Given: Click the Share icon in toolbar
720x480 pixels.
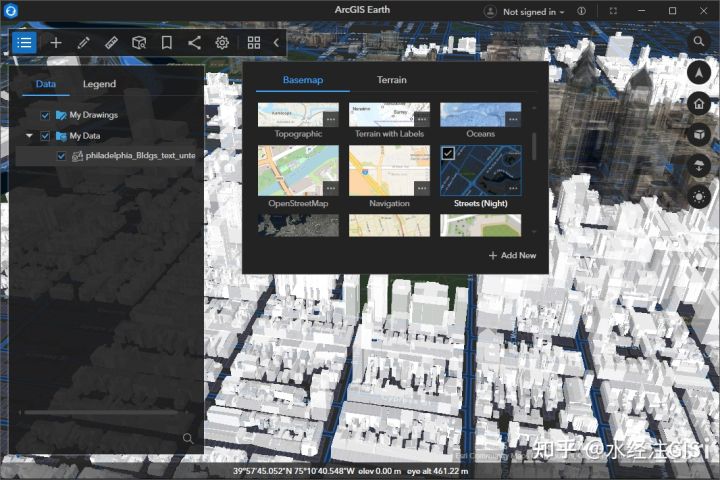Looking at the screenshot, I should pos(194,43).
